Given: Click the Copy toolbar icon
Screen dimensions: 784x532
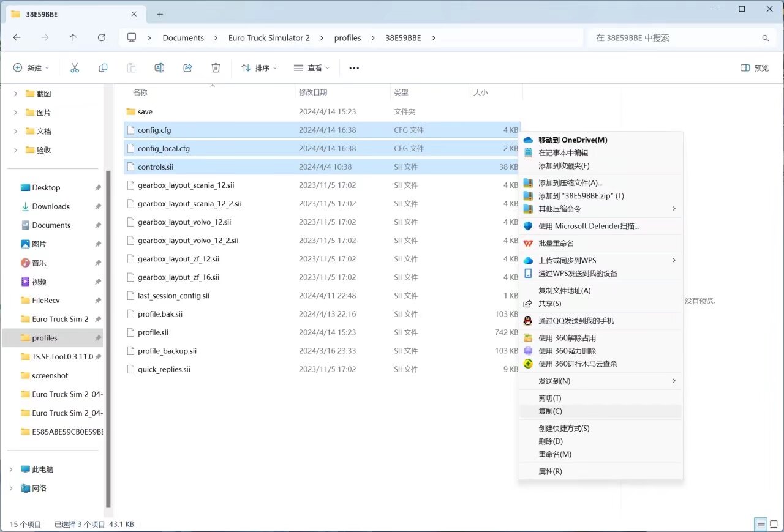Looking at the screenshot, I should coord(103,68).
